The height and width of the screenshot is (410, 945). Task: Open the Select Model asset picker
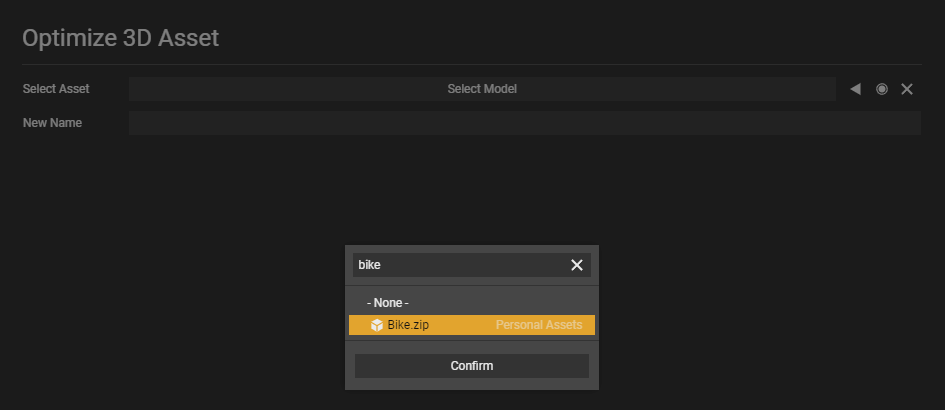click(x=482, y=89)
